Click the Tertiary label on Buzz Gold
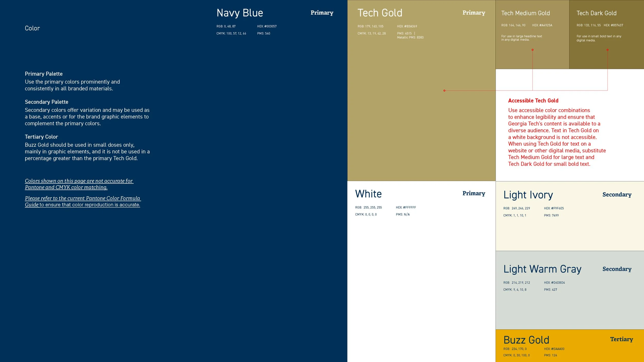Screen dimensions: 644x362 click(x=621, y=339)
